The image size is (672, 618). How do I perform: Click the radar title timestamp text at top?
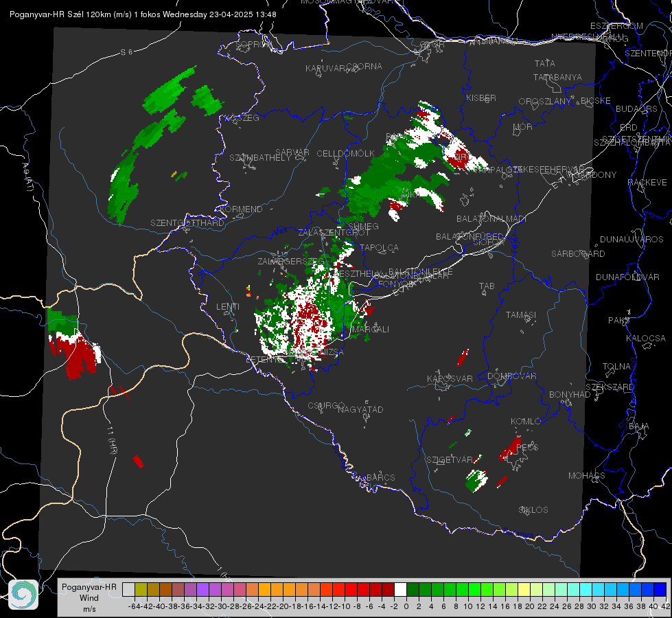(143, 14)
